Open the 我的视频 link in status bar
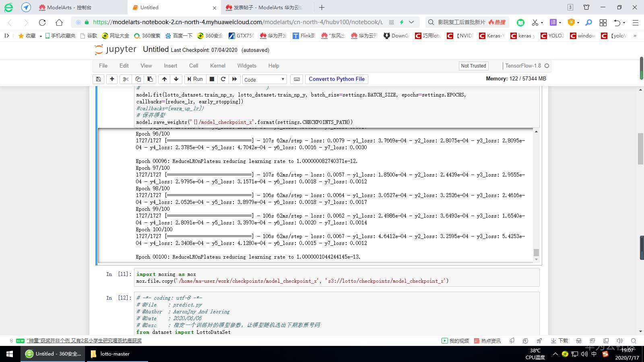 pyautogui.click(x=455, y=341)
